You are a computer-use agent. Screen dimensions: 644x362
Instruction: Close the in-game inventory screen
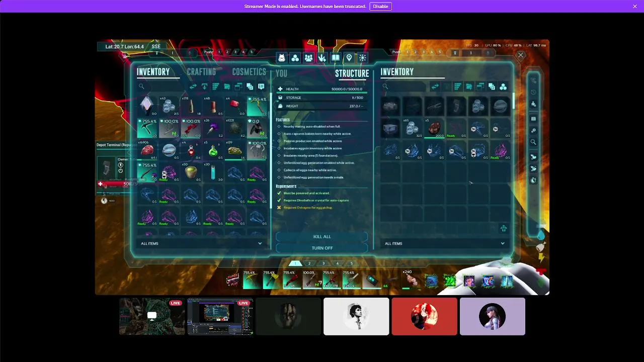(x=521, y=55)
